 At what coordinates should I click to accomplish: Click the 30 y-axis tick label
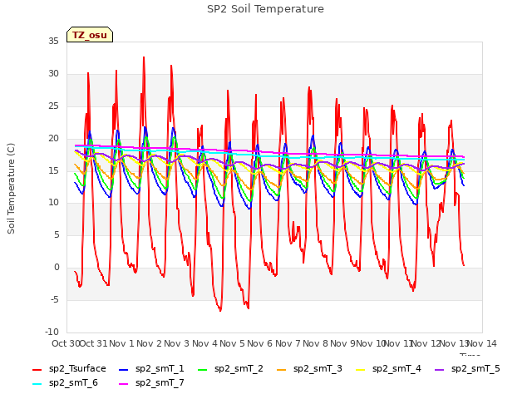tap(53, 74)
